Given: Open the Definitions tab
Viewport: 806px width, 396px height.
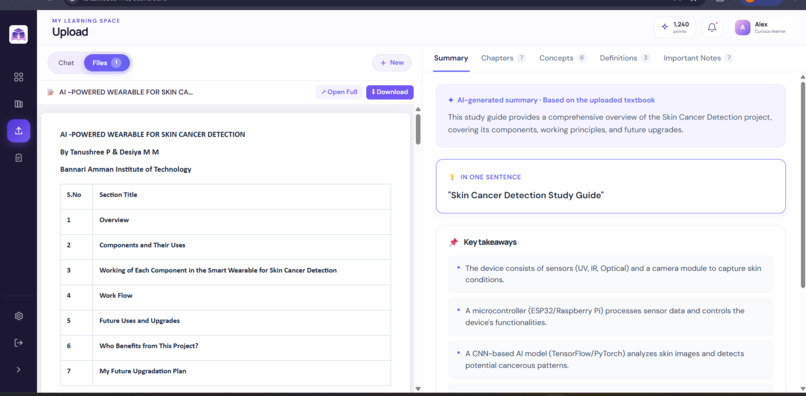Looking at the screenshot, I should click(x=625, y=58).
